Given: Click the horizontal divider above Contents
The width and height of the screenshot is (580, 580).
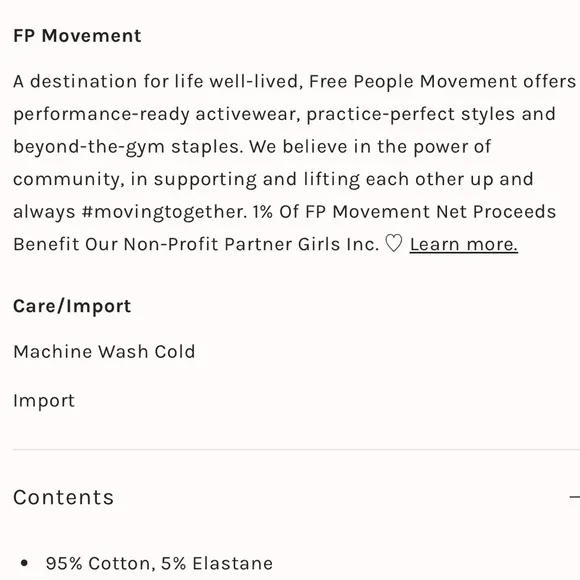Looking at the screenshot, I should click(x=296, y=449).
